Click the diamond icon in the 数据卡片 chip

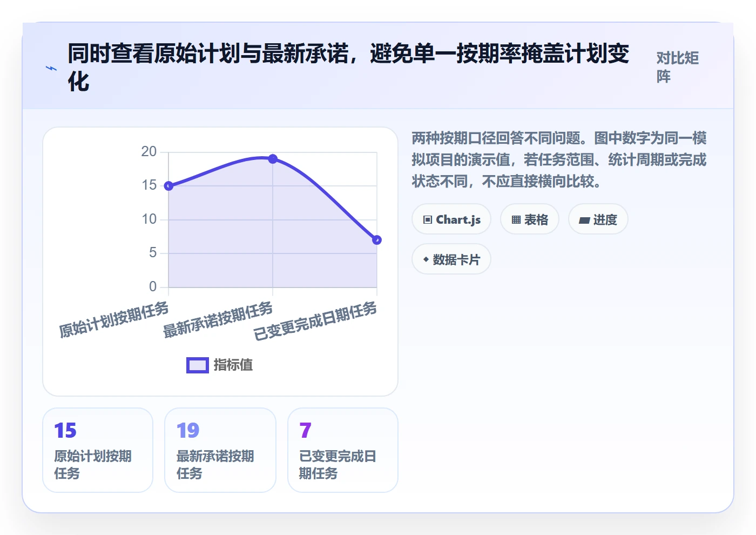point(426,259)
